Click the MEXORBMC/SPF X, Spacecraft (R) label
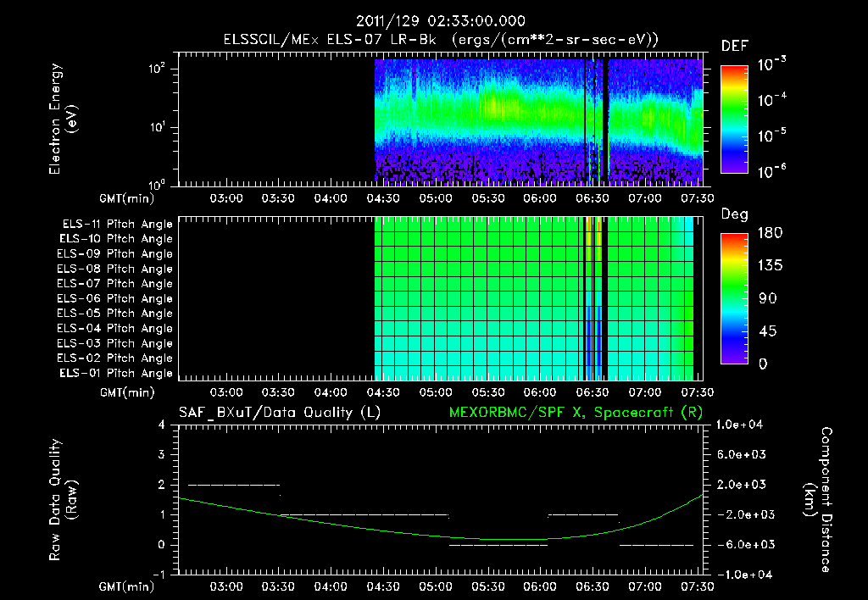This screenshot has width=868, height=600. pos(576,413)
